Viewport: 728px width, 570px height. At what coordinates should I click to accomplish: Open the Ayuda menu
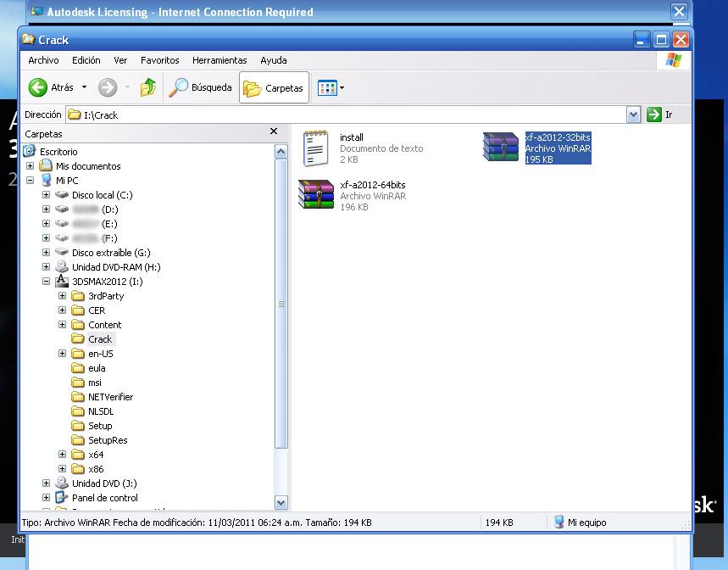[x=274, y=60]
